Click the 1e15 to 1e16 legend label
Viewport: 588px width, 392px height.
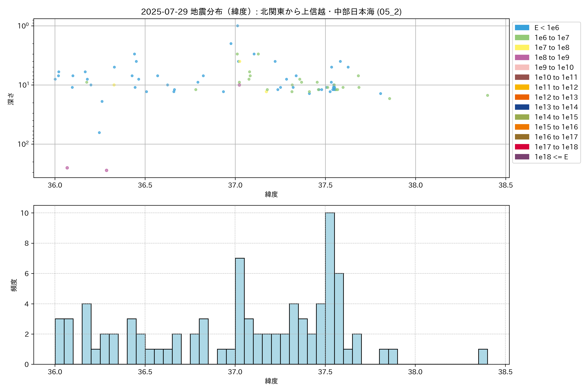[556, 127]
